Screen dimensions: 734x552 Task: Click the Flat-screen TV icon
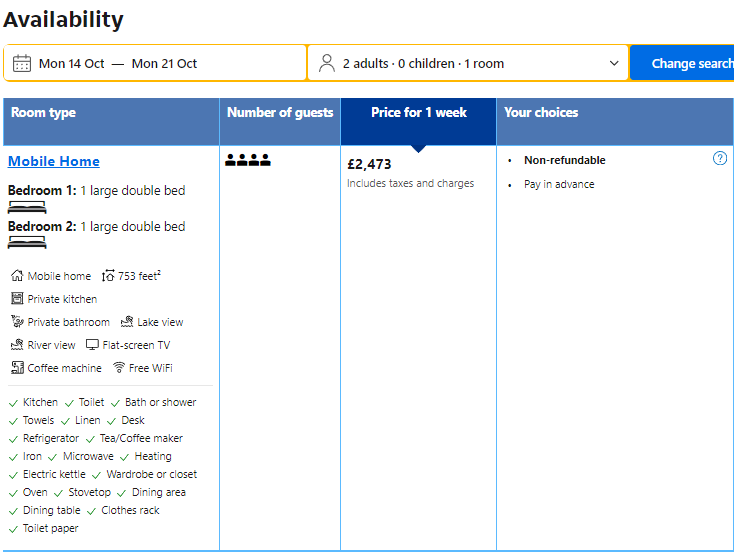pyautogui.click(x=93, y=345)
